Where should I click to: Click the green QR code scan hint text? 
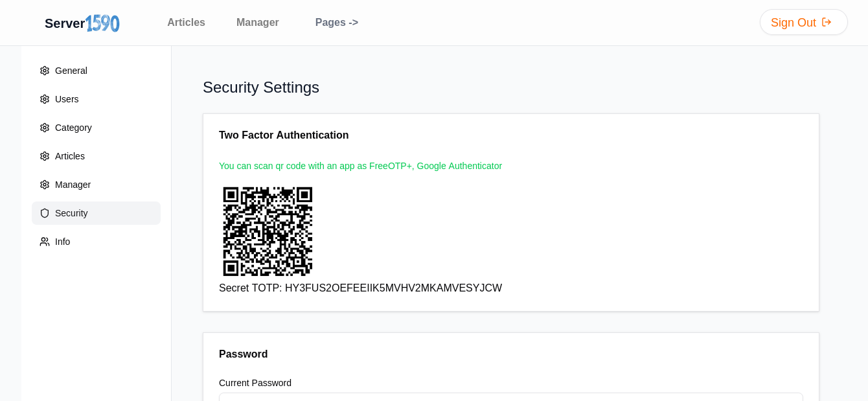[360, 166]
